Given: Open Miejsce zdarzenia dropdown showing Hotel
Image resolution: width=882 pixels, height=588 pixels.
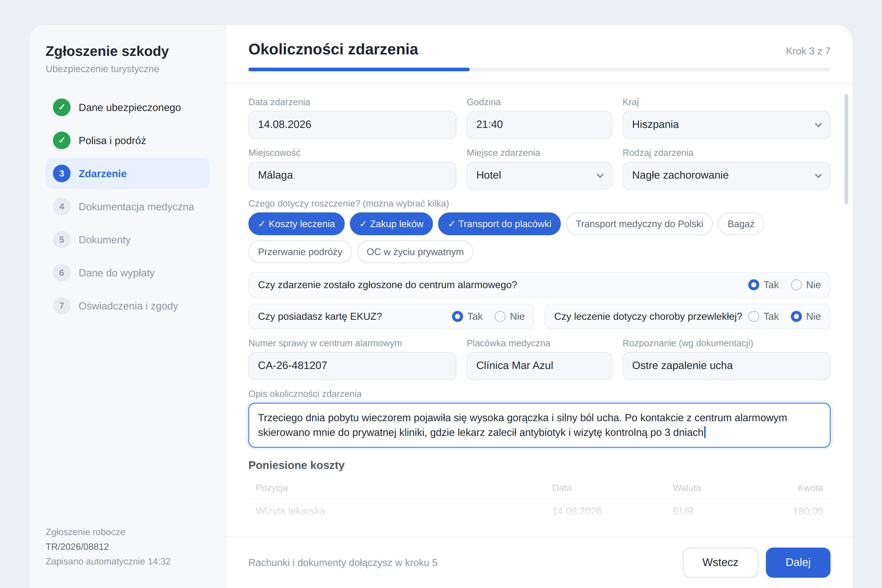Looking at the screenshot, I should point(539,176).
